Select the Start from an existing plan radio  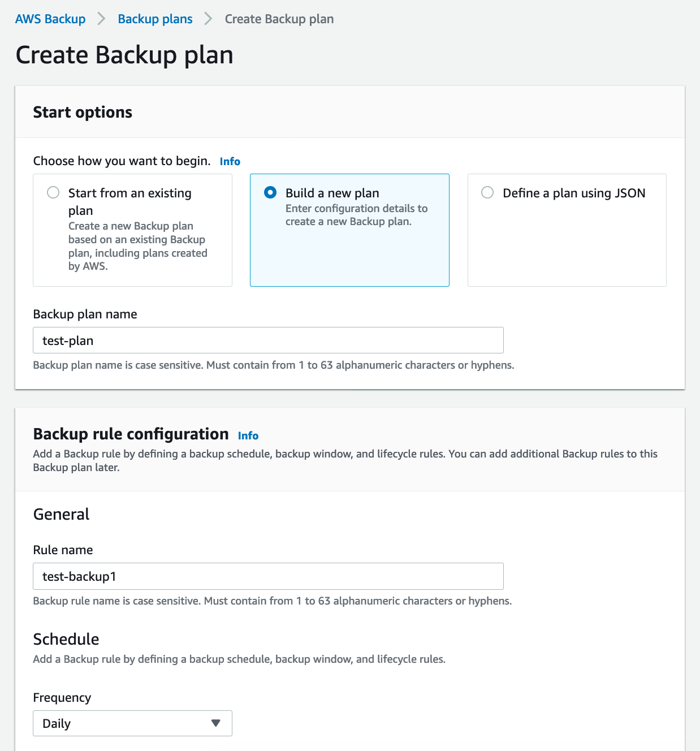coord(53,193)
